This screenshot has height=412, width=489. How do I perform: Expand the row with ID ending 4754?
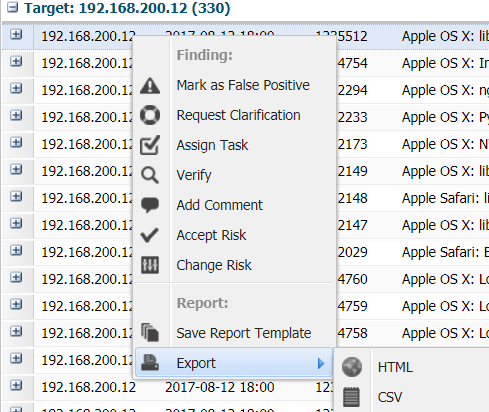point(16,61)
